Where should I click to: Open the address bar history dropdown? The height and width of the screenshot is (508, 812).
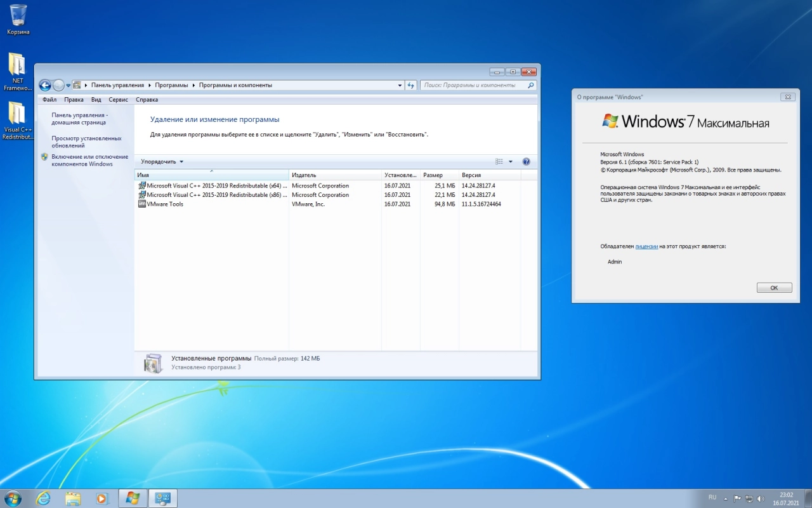click(x=400, y=85)
